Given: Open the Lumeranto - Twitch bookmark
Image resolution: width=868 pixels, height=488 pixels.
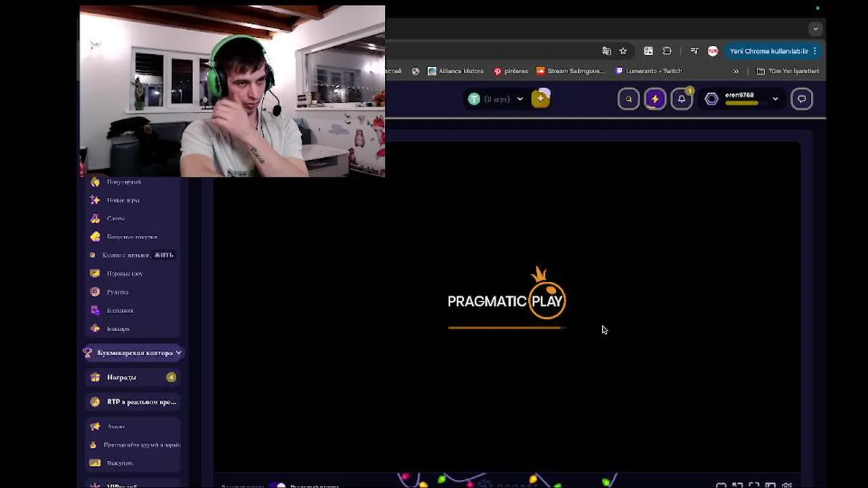Looking at the screenshot, I should [x=648, y=71].
